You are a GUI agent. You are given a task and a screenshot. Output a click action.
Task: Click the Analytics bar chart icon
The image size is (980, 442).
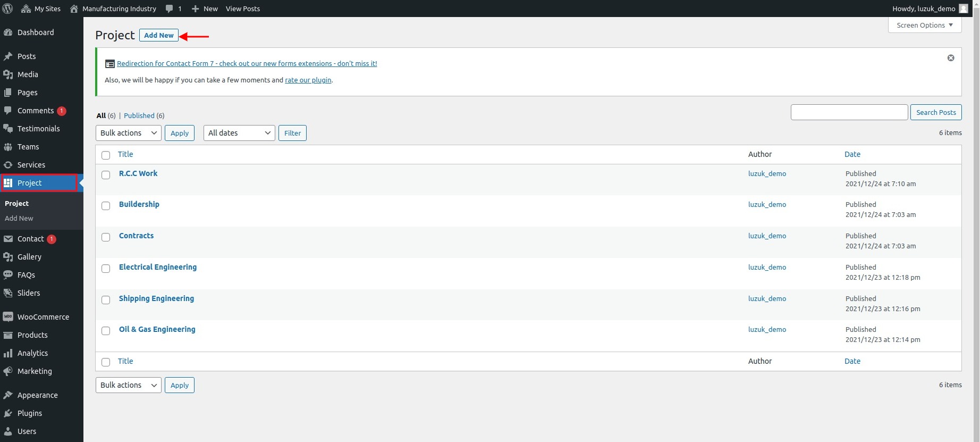click(x=8, y=353)
